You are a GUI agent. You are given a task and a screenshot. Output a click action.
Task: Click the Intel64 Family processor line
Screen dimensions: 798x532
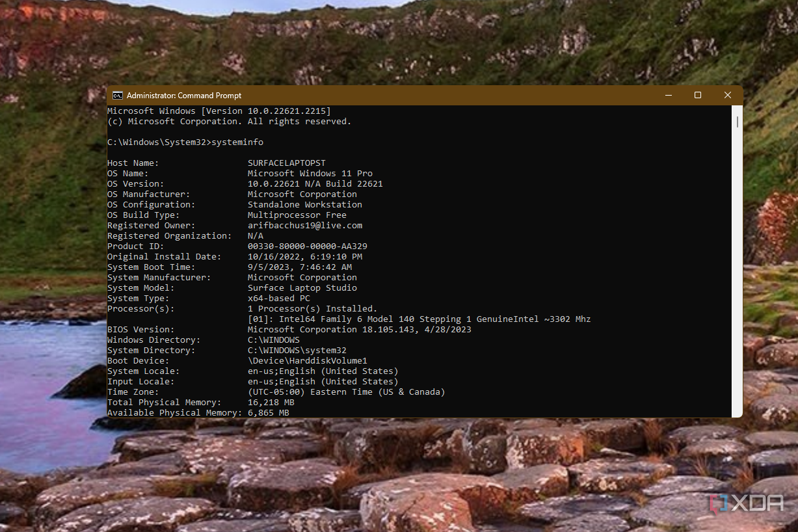coord(419,319)
